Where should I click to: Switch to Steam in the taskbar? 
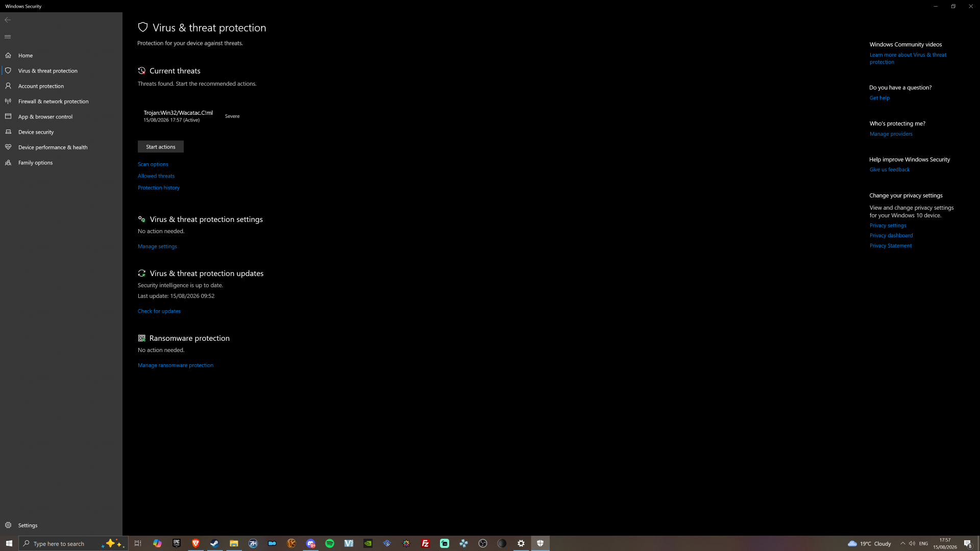tap(215, 543)
